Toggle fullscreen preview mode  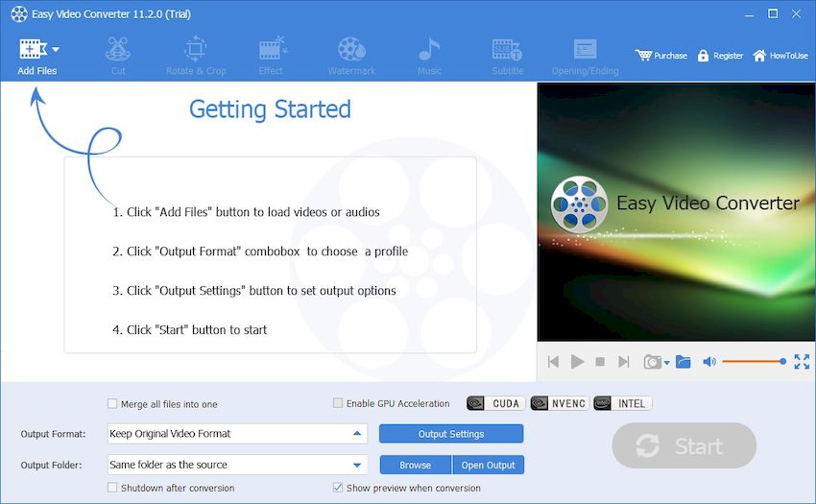[802, 361]
